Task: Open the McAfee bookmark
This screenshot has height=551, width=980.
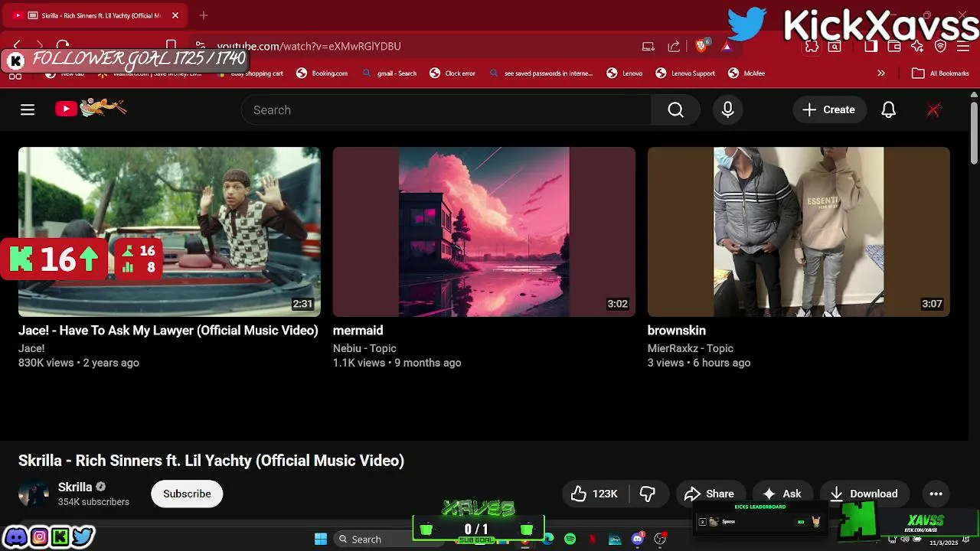Action: 746,73
